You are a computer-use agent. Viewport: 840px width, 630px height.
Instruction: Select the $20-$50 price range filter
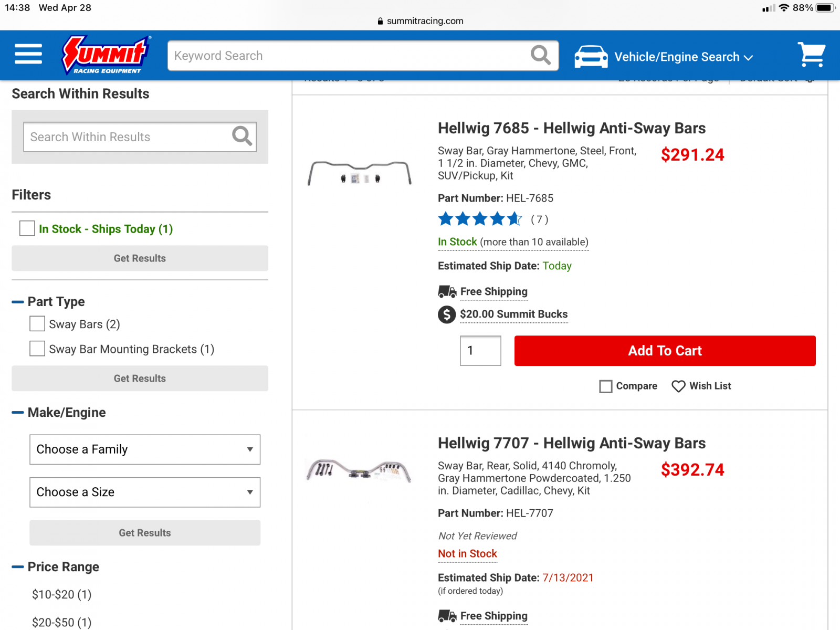(61, 622)
